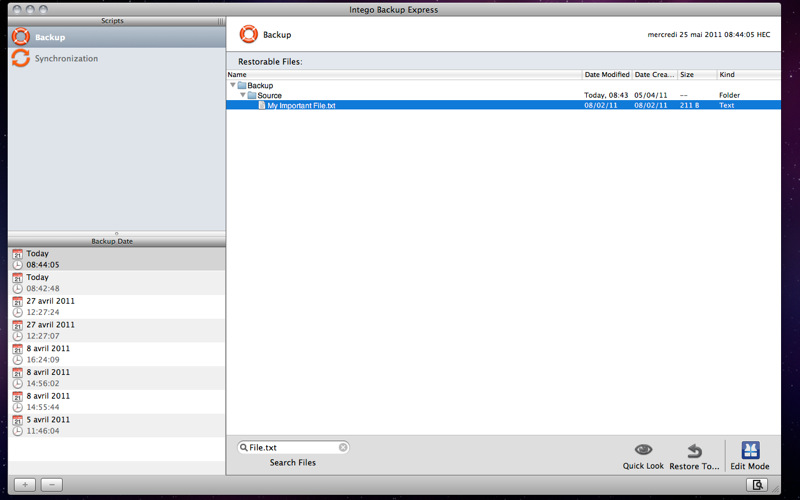Screen dimensions: 800x500
Task: Clear the search field text
Action: (343, 447)
